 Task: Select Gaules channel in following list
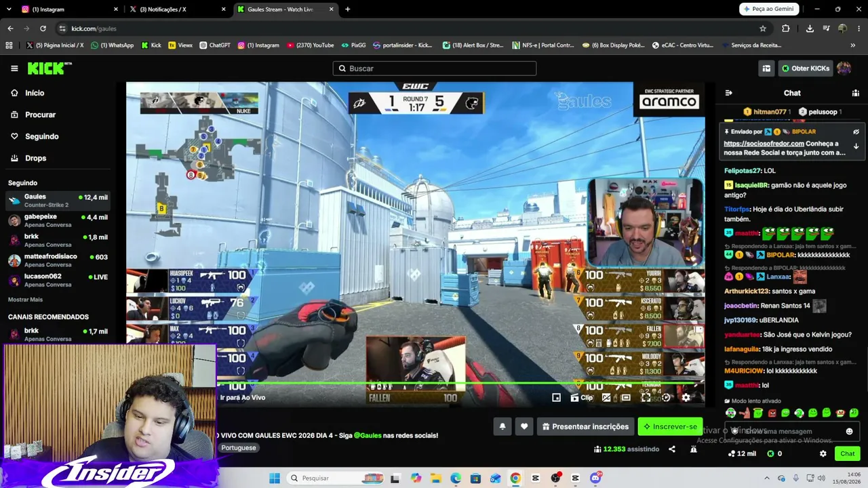point(58,201)
